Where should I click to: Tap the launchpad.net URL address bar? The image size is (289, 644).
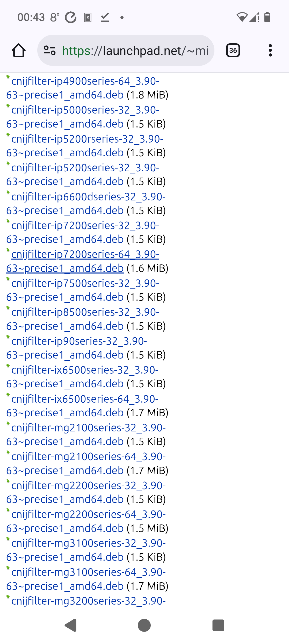pyautogui.click(x=135, y=50)
